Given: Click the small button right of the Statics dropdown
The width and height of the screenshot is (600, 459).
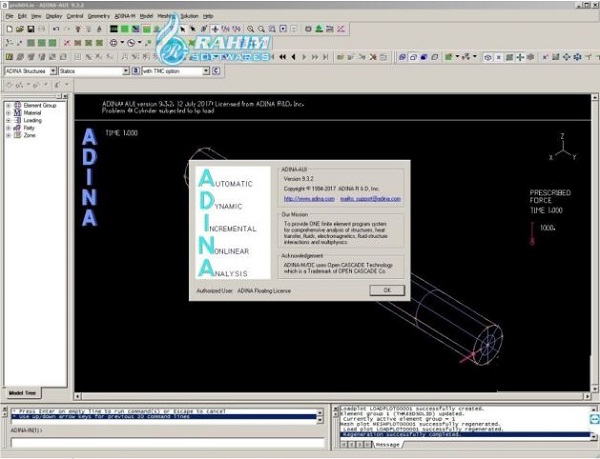Looking at the screenshot, I should click(135, 71).
